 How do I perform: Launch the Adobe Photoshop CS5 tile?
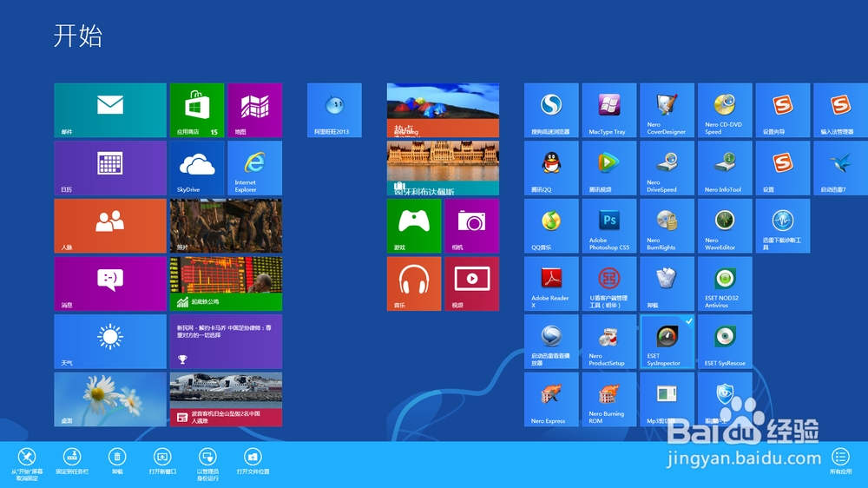pyautogui.click(x=609, y=226)
